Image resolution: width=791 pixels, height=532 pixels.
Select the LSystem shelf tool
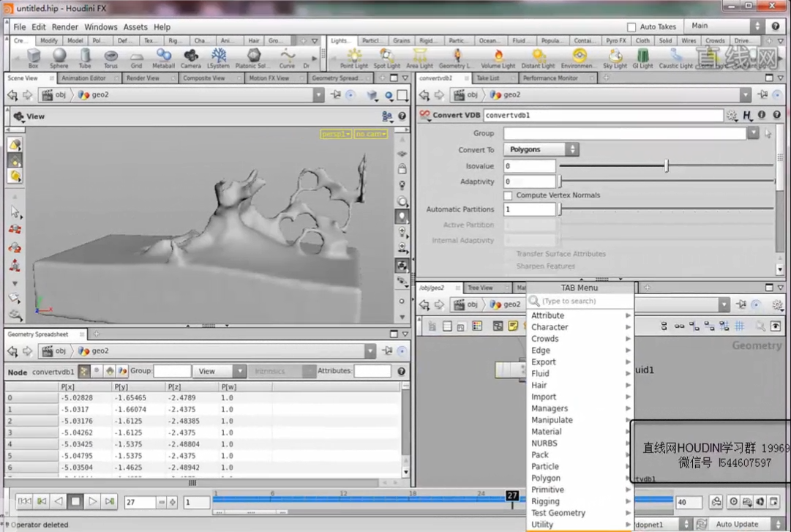pyautogui.click(x=219, y=58)
